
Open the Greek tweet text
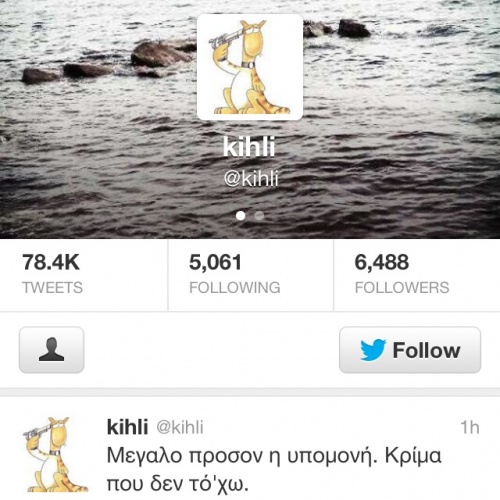(x=274, y=469)
